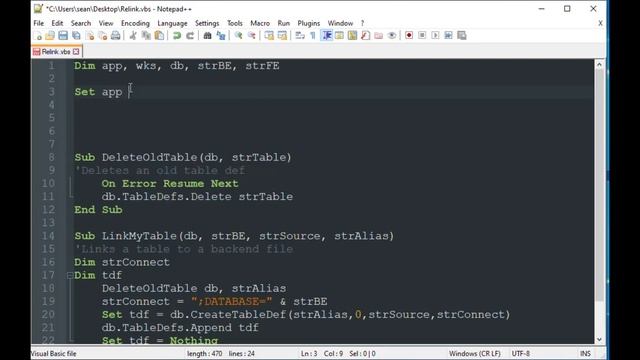
Task: Click the Save Recorded Macro icon
Action: pyautogui.click(x=462, y=36)
